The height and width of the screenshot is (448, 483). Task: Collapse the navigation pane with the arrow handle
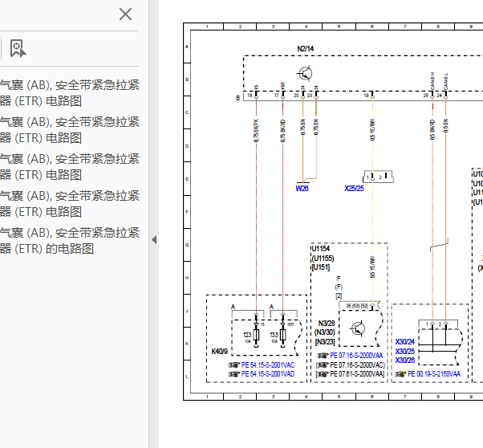pos(154,239)
